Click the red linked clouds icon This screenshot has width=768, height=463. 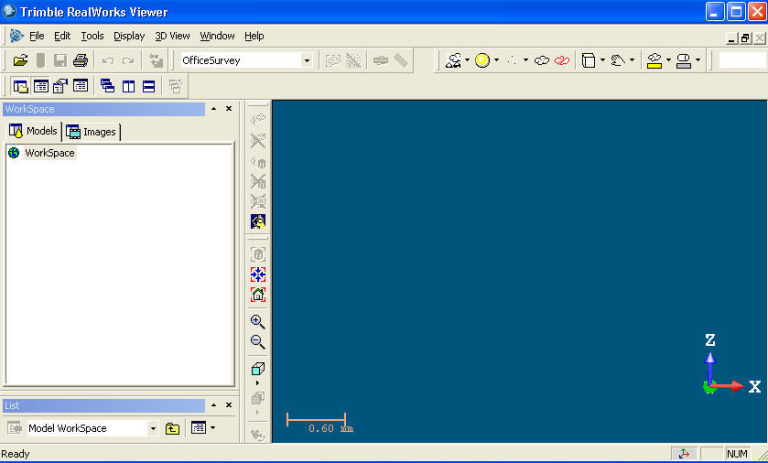(x=562, y=61)
